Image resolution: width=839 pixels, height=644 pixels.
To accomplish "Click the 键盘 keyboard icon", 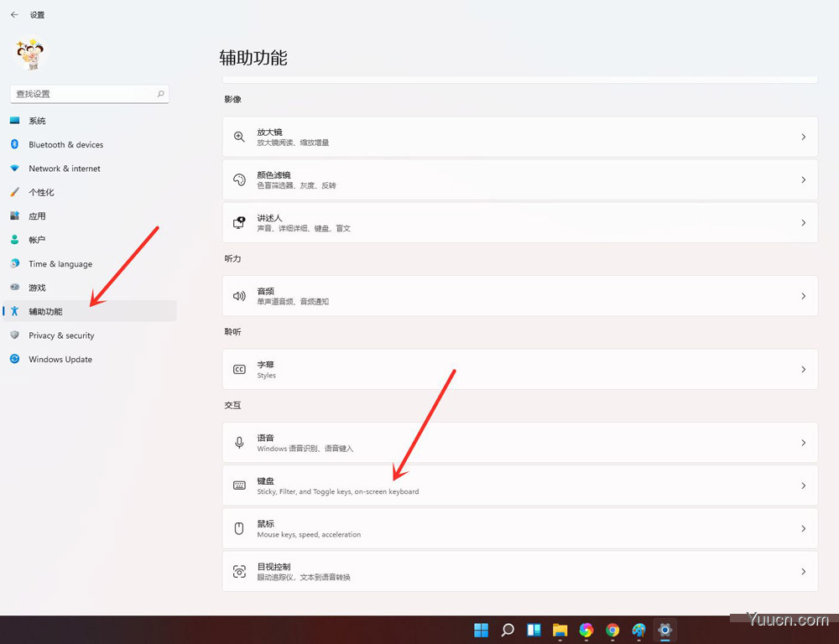I will tap(239, 486).
